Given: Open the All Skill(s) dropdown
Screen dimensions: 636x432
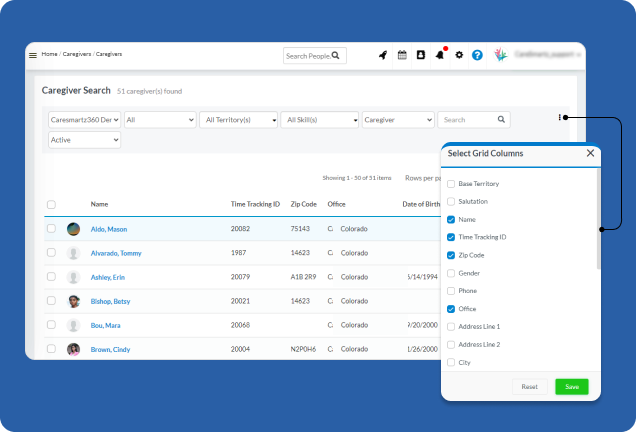Looking at the screenshot, I should (319, 119).
